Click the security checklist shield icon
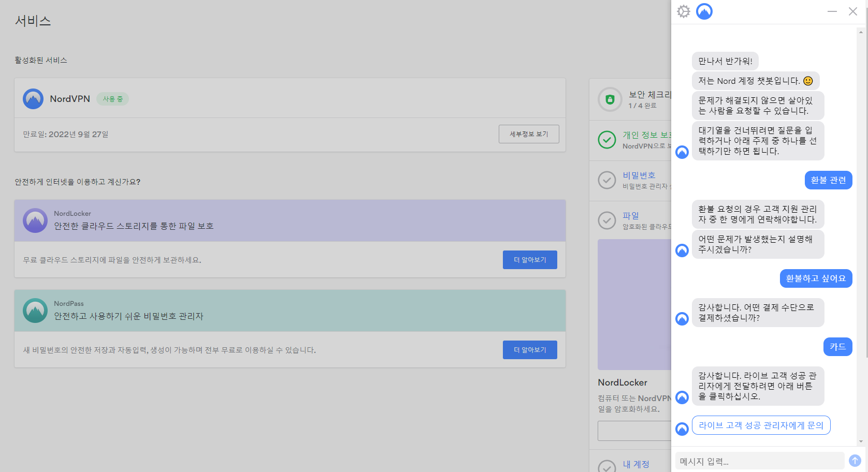868x472 pixels. pos(610,99)
